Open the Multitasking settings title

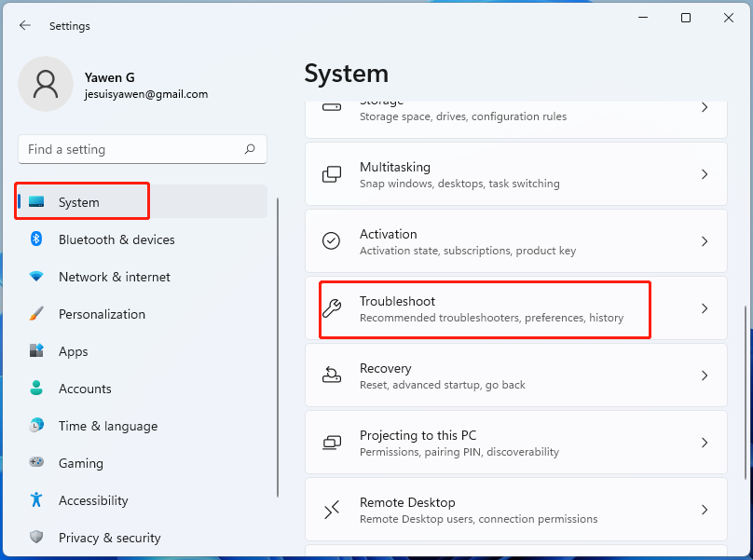click(x=395, y=167)
